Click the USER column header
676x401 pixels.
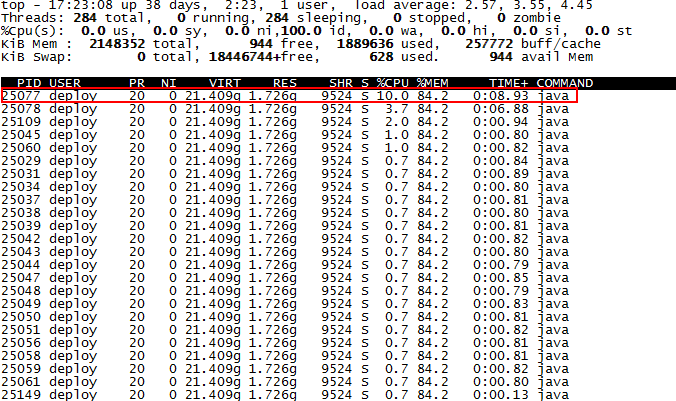point(65,83)
